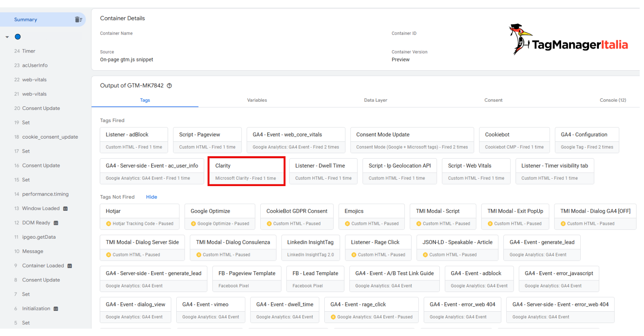Open the CookieBot GDPR Consent tag
This screenshot has width=644, height=336.
click(297, 217)
